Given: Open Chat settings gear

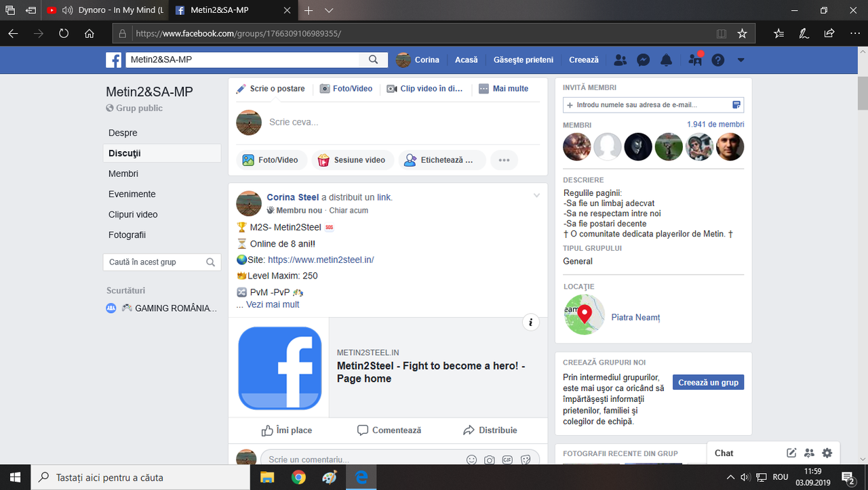Looking at the screenshot, I should click(827, 453).
